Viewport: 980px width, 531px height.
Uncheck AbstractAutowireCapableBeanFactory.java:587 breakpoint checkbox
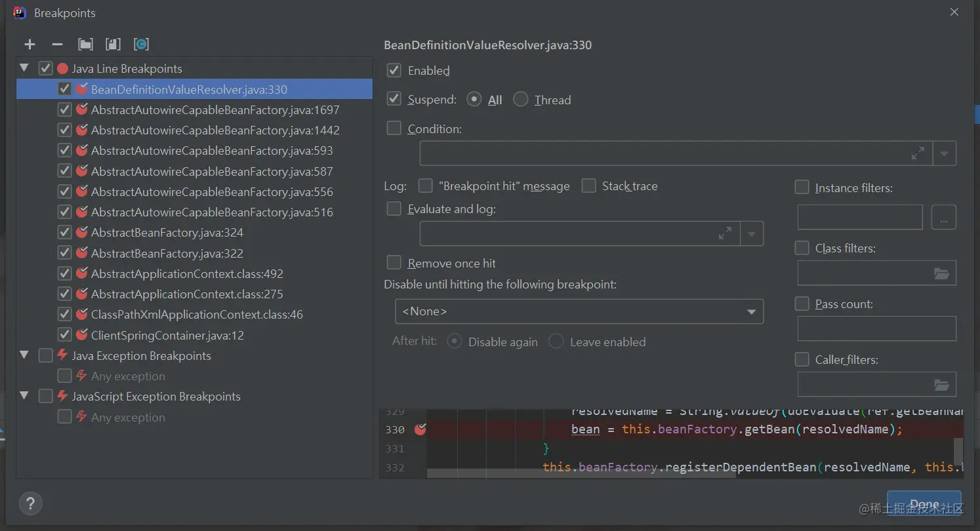[x=64, y=171]
